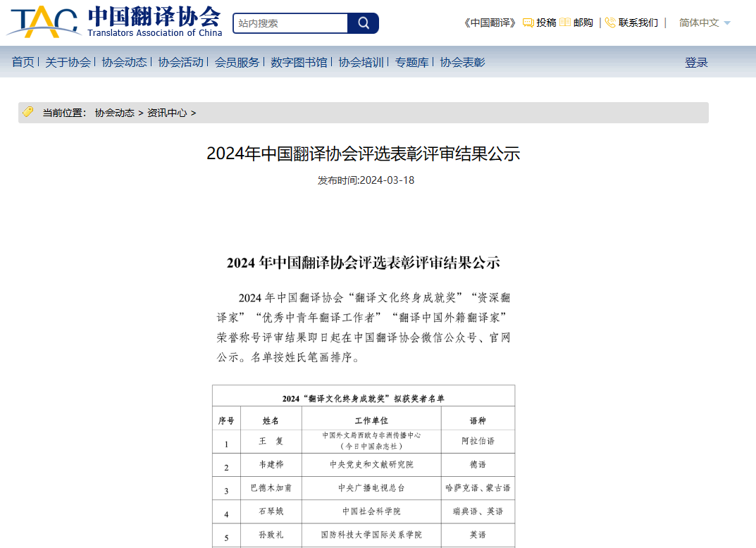The height and width of the screenshot is (548, 756).
Task: Click the name 韦建桦 in table
Action: pyautogui.click(x=271, y=465)
